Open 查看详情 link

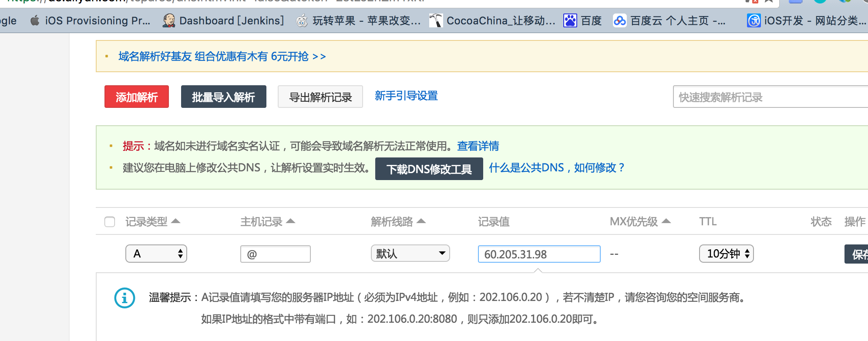(x=478, y=146)
